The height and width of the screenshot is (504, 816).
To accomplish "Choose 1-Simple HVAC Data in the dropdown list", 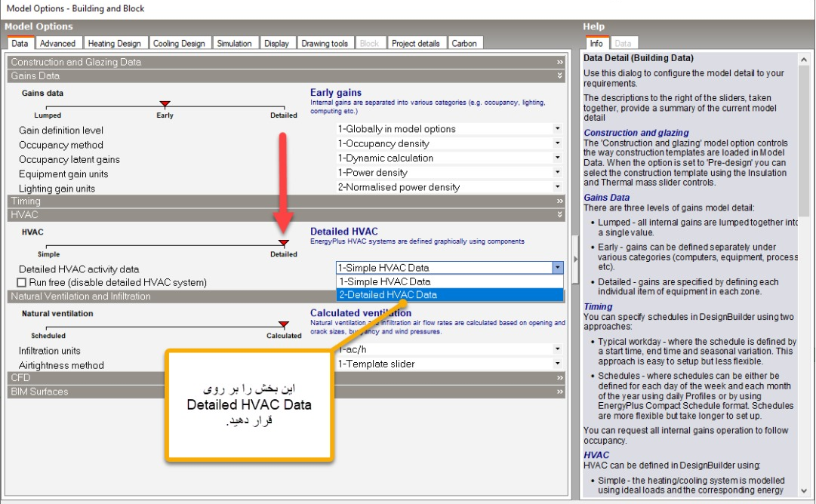I will click(450, 281).
